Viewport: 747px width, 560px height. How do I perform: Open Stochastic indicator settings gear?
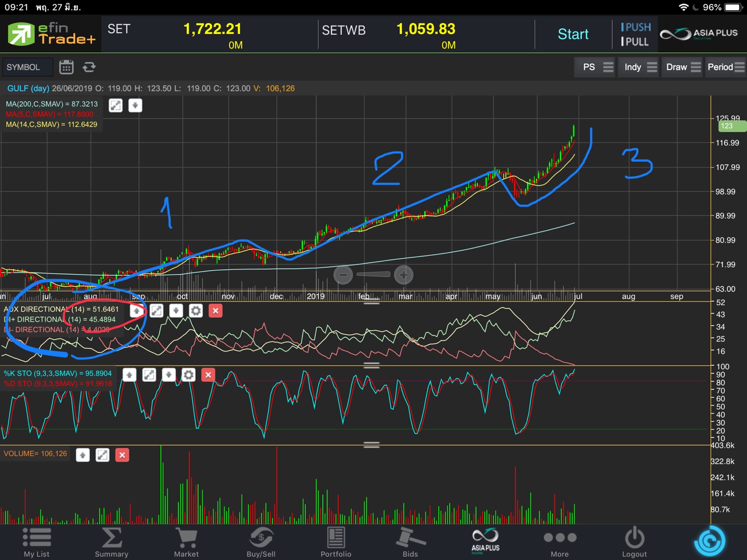[188, 375]
